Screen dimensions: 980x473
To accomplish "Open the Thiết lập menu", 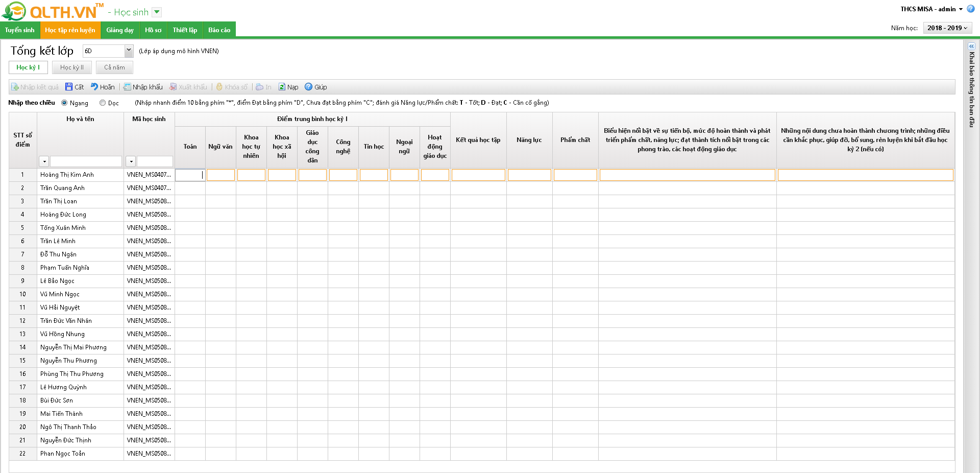I will click(x=185, y=30).
